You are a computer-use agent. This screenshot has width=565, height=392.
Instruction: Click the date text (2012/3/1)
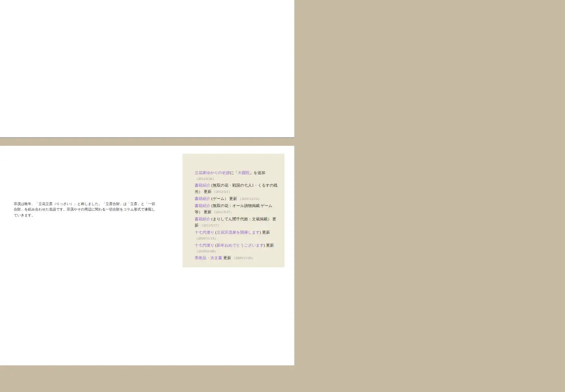[x=222, y=192]
